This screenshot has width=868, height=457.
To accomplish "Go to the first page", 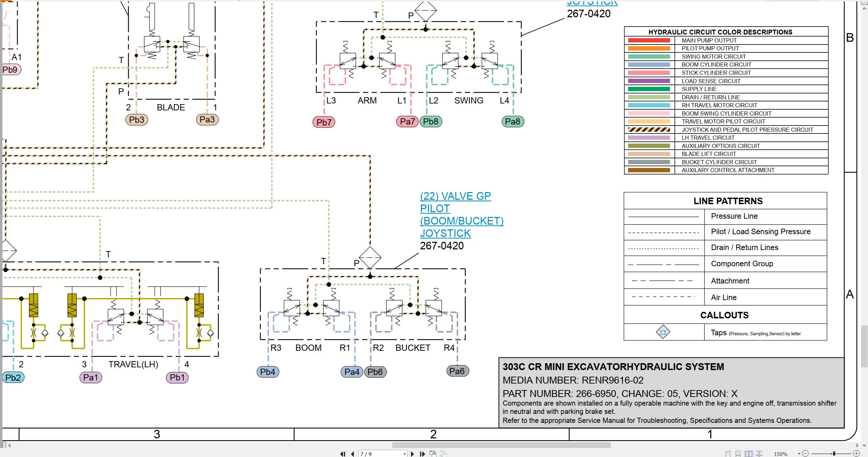I will coord(343,454).
